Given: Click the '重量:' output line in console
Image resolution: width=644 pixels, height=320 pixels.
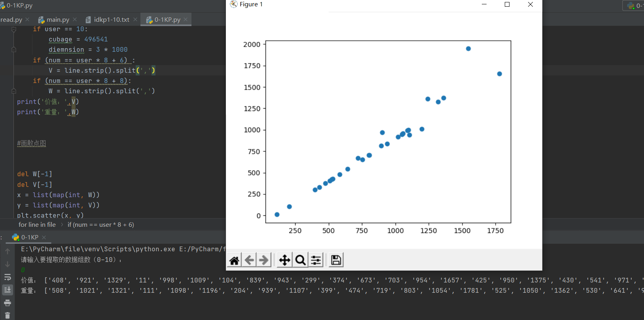Looking at the screenshot, I should click(332, 290).
